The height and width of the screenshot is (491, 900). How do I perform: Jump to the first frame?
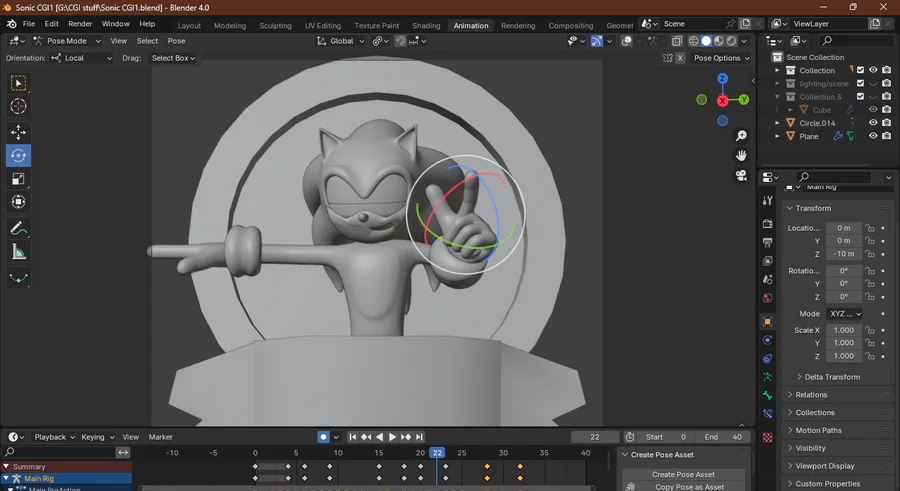pos(352,437)
